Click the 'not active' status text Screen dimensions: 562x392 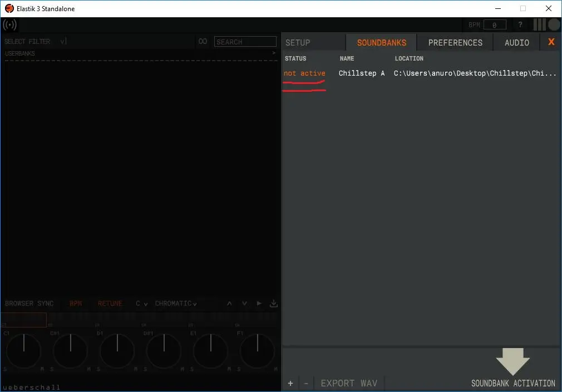point(305,73)
